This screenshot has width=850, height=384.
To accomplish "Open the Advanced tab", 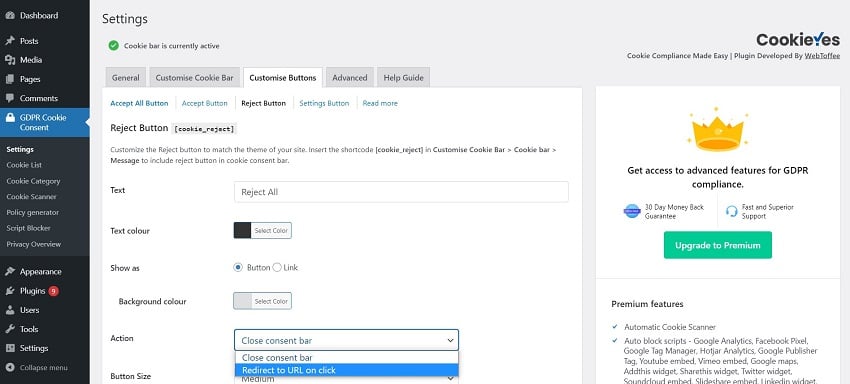I will click(350, 78).
